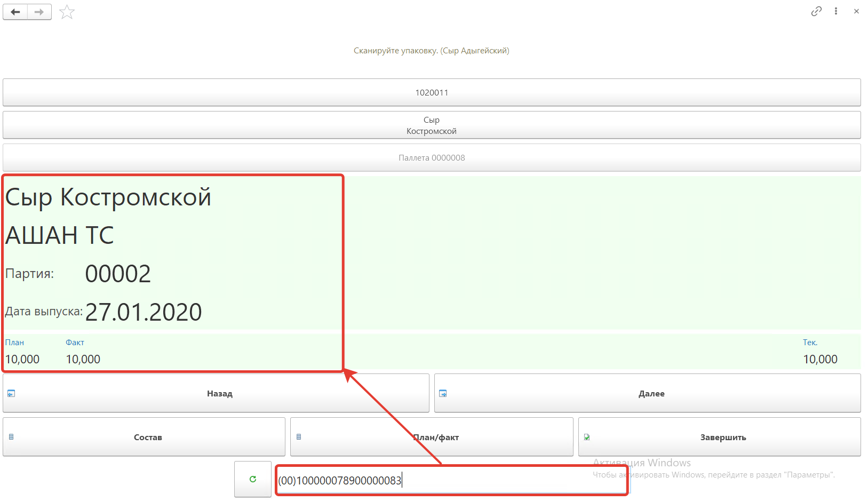Click the Факт column label

[75, 343]
